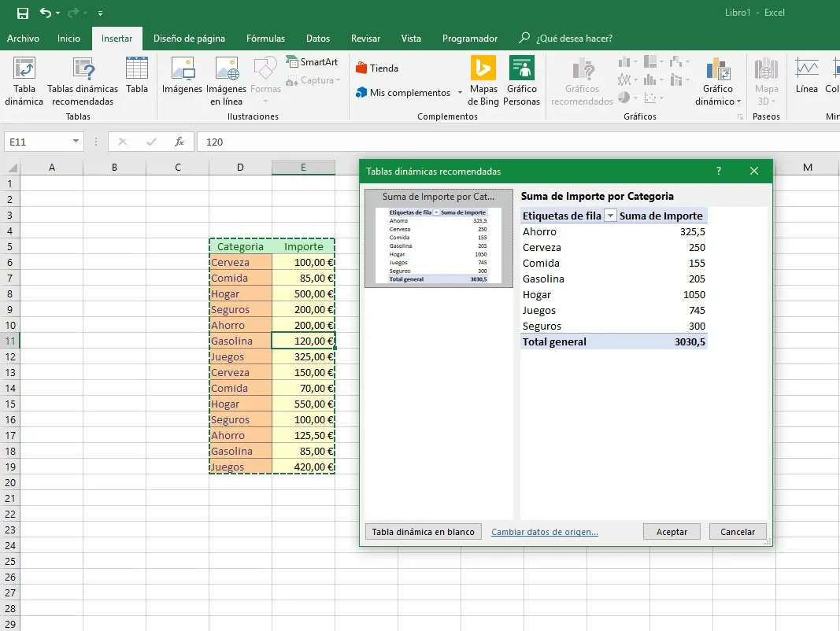Click the Tabla dinámica icon

coord(24,81)
